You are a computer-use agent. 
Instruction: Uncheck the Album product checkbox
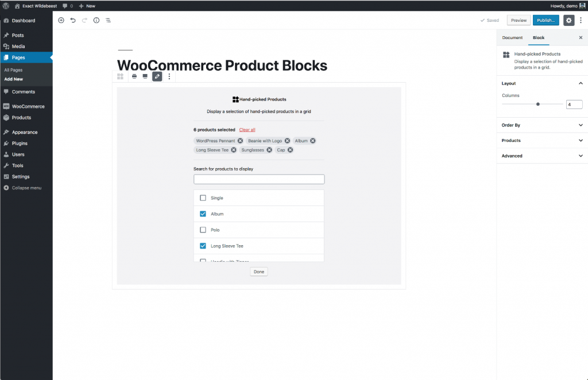click(x=203, y=214)
